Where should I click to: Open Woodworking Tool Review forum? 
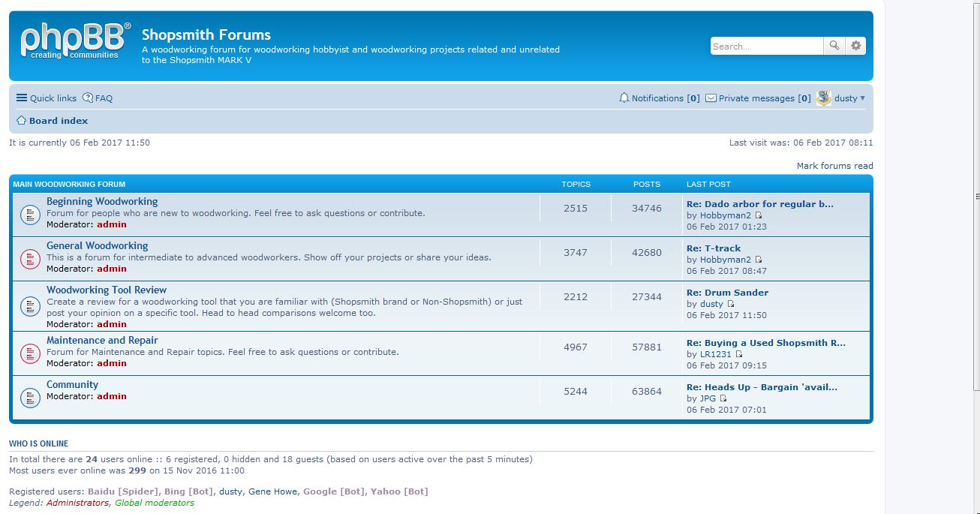tap(107, 290)
